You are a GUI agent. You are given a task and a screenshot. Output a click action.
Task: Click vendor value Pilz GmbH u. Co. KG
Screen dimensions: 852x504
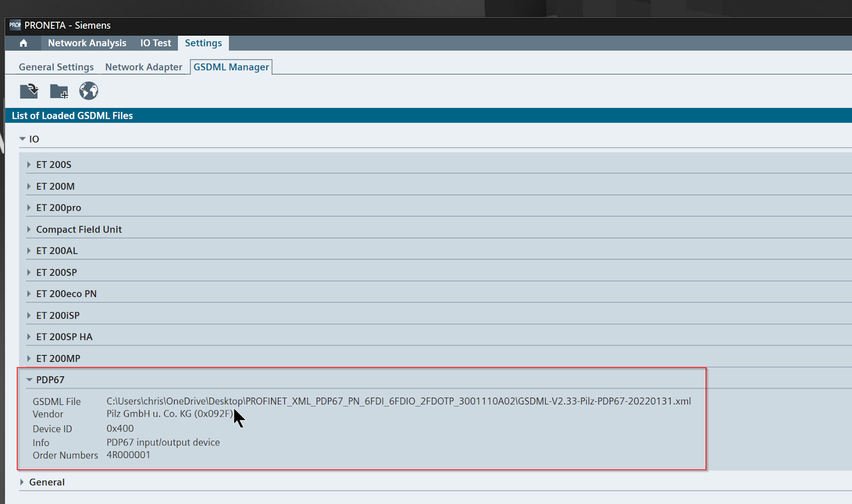point(170,414)
